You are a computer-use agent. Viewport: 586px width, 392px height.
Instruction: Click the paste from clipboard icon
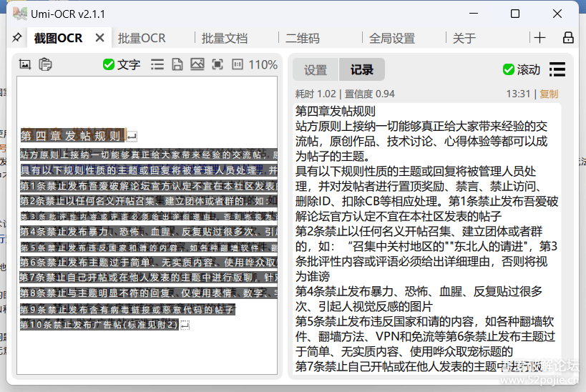pyautogui.click(x=45, y=64)
